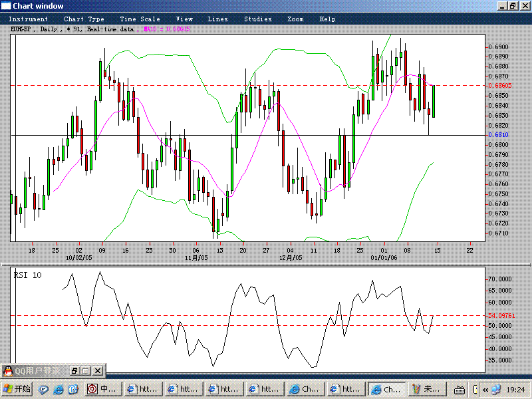Click the Chart window title bar icon

(x=6, y=6)
